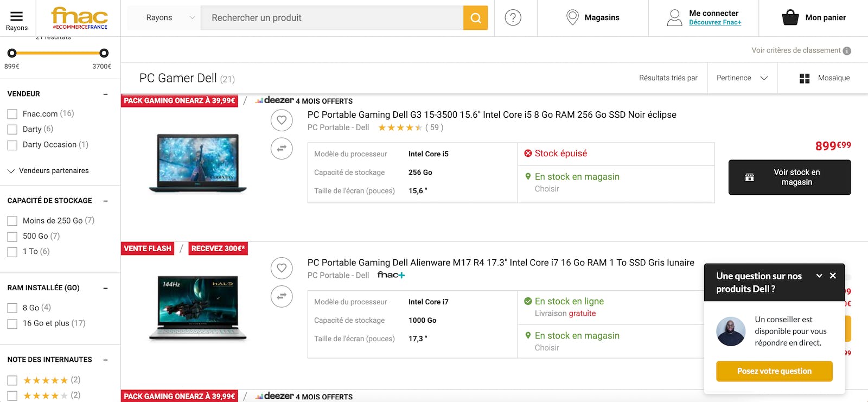Click the Fnac logo
This screenshot has width=868, height=402.
click(79, 18)
